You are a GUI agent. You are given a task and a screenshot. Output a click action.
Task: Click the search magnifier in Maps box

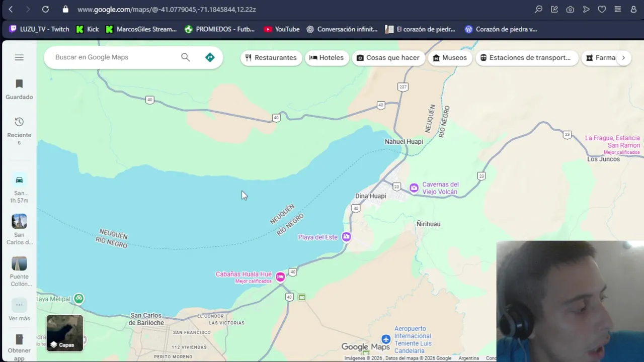coord(186,57)
